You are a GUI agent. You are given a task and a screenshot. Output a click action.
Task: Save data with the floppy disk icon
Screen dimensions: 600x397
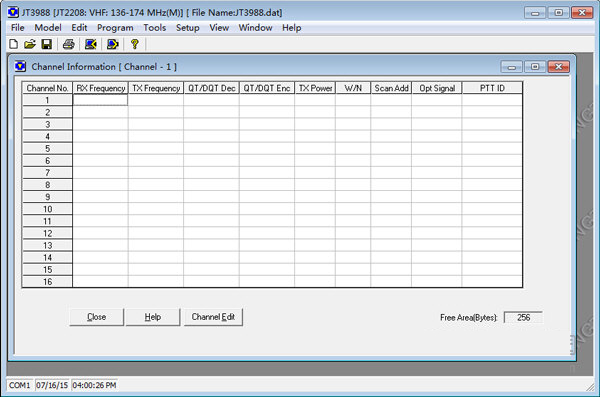point(47,44)
